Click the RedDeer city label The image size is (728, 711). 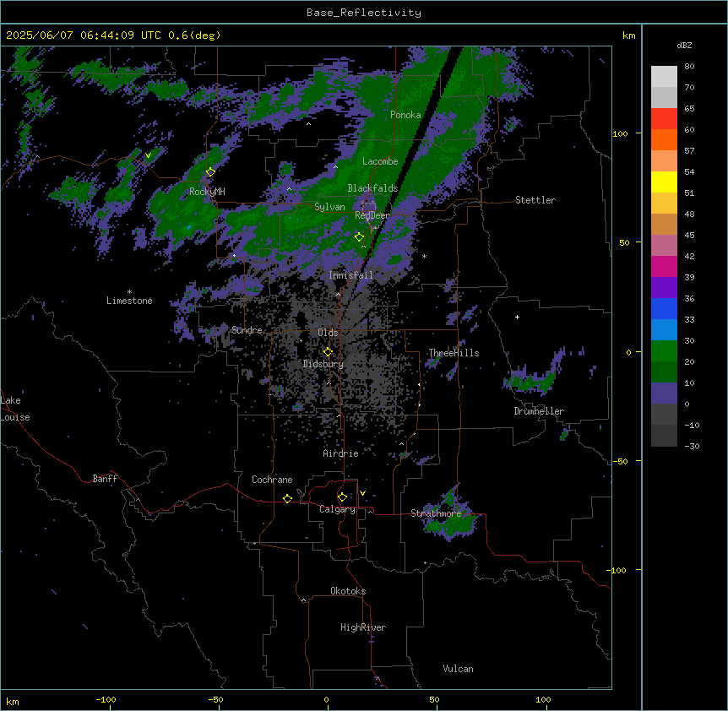click(372, 215)
